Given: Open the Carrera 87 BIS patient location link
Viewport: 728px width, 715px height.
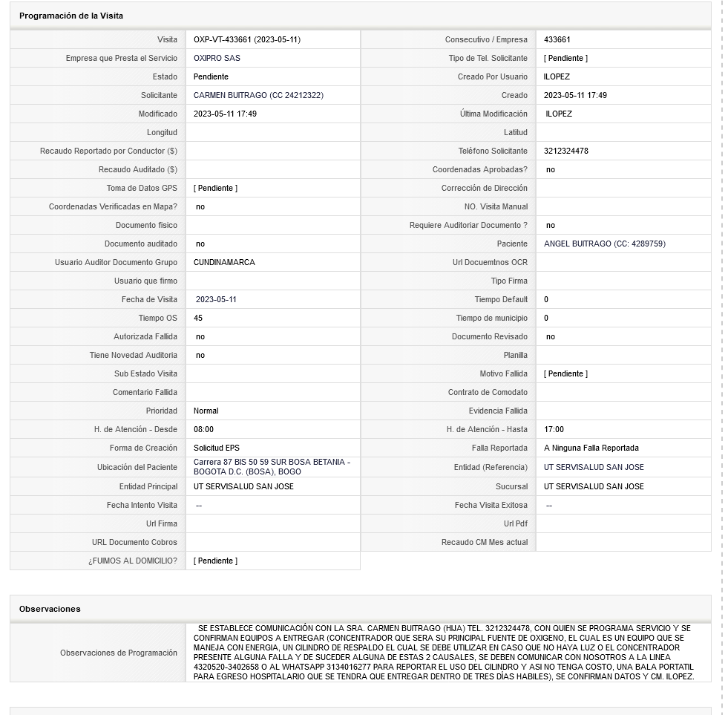Looking at the screenshot, I should click(x=272, y=467).
